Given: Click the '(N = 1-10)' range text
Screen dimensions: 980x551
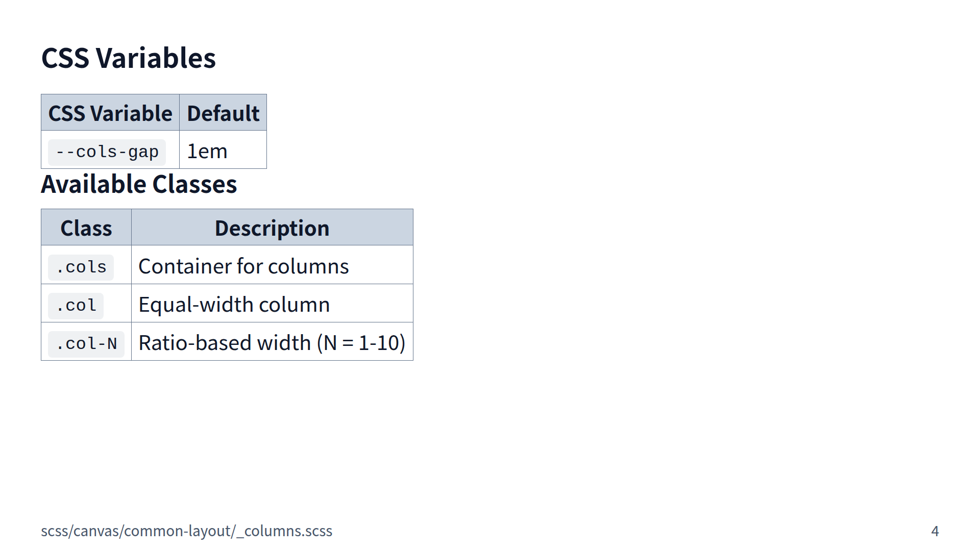Looking at the screenshot, I should pos(361,343).
